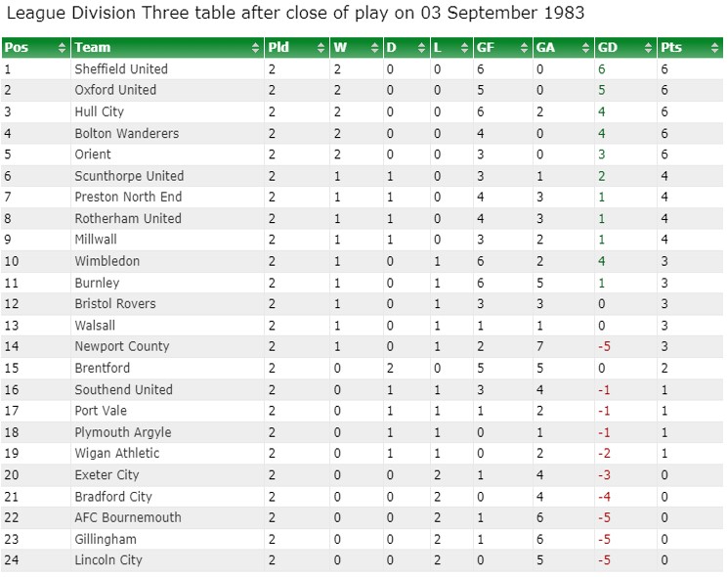Click the sort arrows in the D column
This screenshot has height=577, width=728.
pos(421,47)
